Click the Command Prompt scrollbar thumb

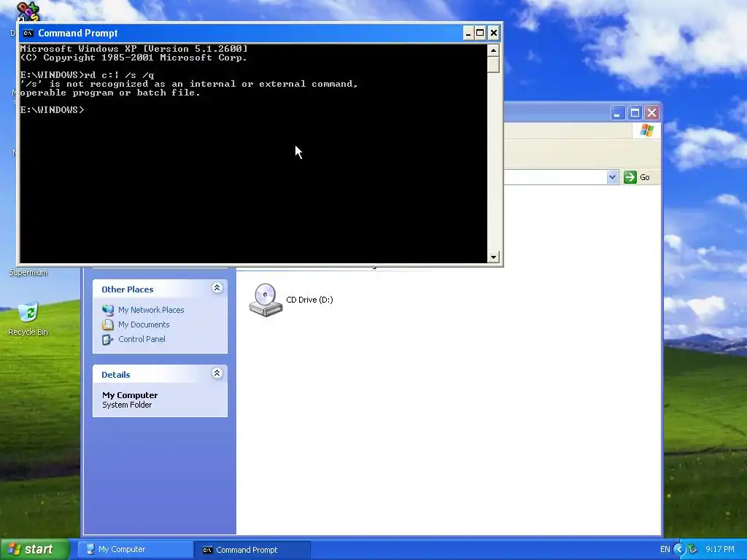pyautogui.click(x=493, y=64)
